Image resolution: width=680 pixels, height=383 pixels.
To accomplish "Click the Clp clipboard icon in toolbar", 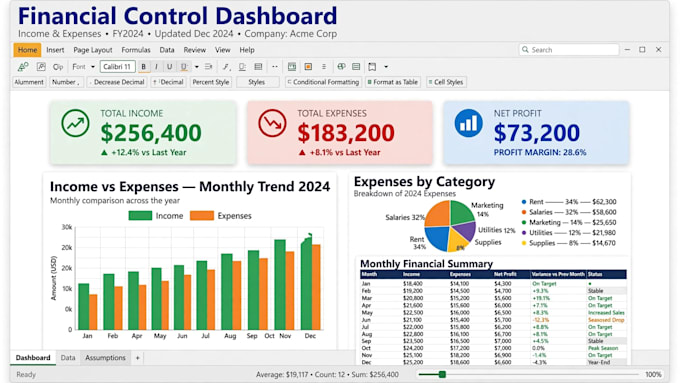I will click(58, 67).
